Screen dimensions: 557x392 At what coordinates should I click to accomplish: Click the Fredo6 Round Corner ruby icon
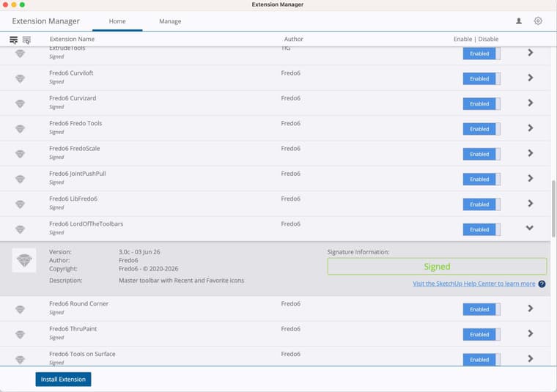pos(21,310)
